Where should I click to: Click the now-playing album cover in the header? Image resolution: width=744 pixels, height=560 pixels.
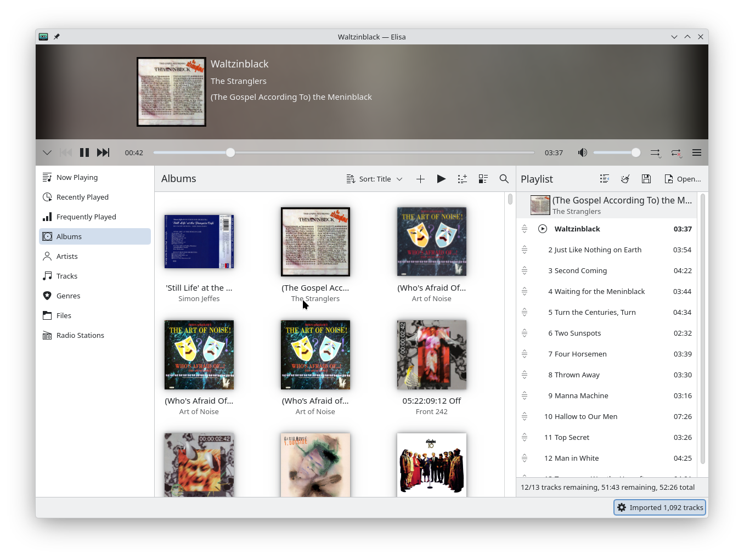[x=171, y=92]
